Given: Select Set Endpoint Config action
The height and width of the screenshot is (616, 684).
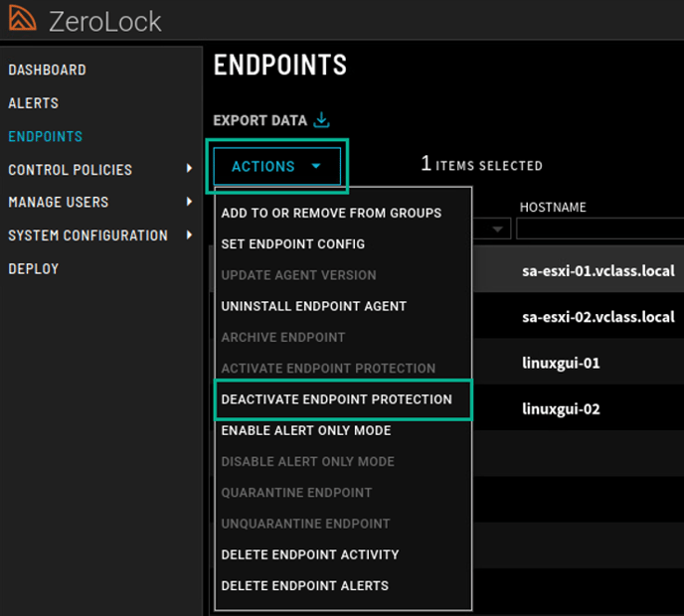Looking at the screenshot, I should [x=292, y=244].
